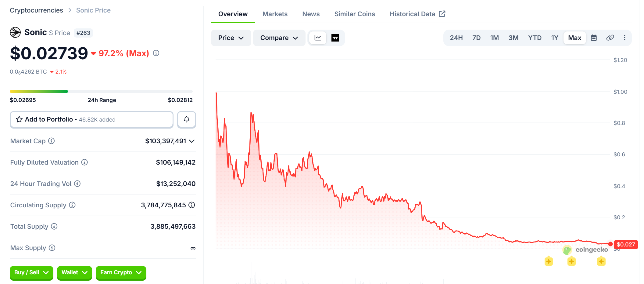
Task: Open info icon beside 3,784,775,845 value
Action: pos(192,205)
